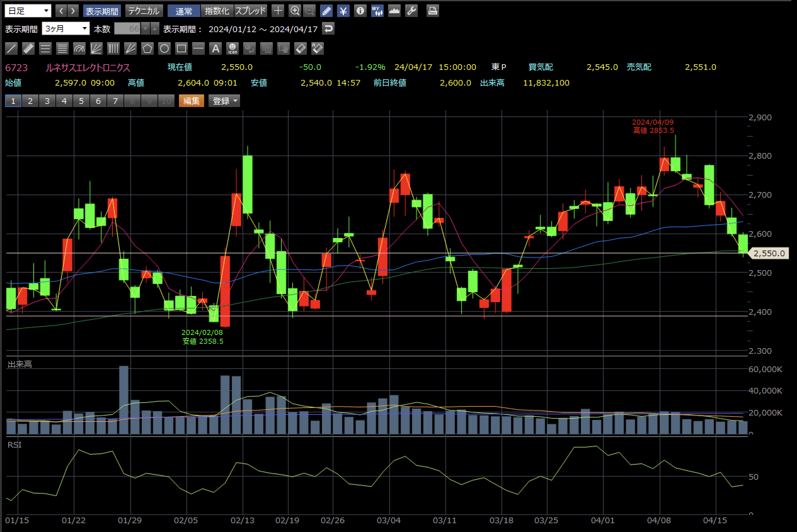The width and height of the screenshot is (797, 532).
Task: Open the 日足 timeframe dropdown
Action: point(28,11)
